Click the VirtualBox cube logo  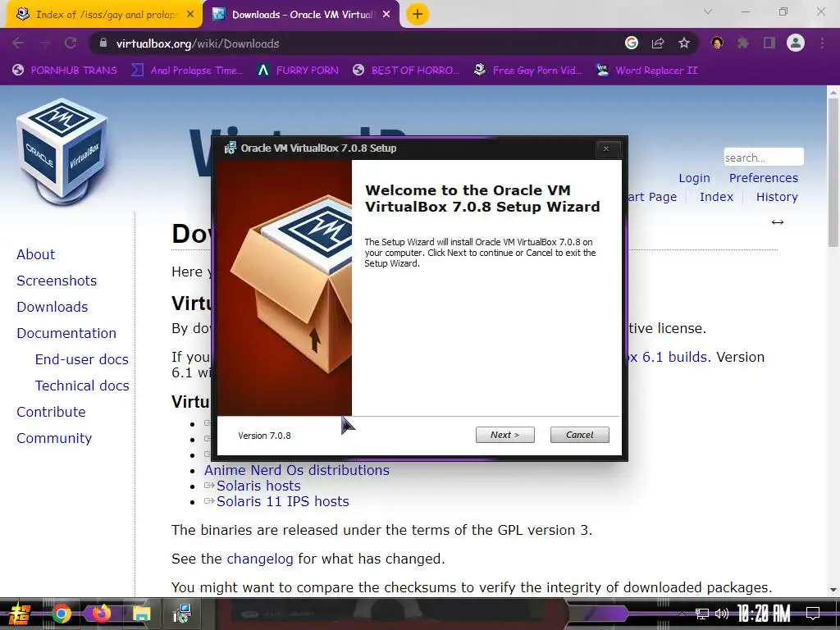tap(62, 152)
